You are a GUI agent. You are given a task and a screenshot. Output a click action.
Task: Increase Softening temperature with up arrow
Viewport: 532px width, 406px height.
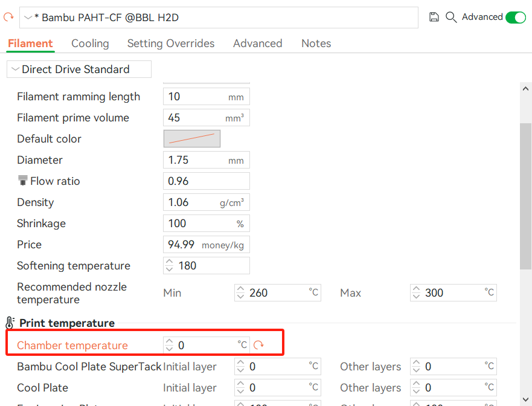point(169,262)
